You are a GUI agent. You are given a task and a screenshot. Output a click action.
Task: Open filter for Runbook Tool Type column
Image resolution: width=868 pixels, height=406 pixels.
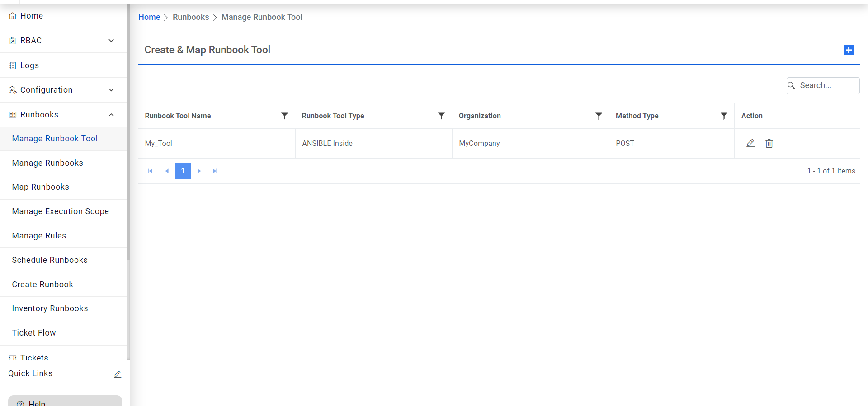click(x=441, y=116)
